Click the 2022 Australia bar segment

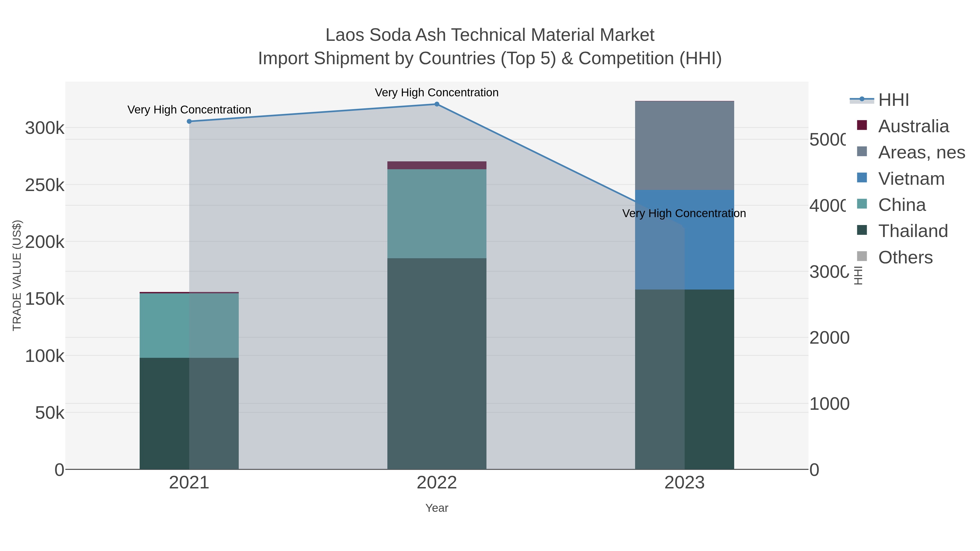(x=437, y=165)
